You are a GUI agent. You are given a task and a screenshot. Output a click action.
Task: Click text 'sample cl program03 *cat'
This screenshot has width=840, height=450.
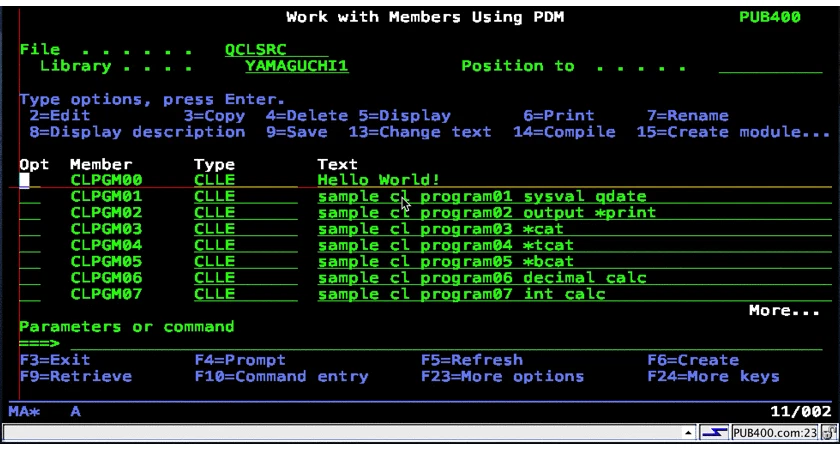(x=441, y=229)
